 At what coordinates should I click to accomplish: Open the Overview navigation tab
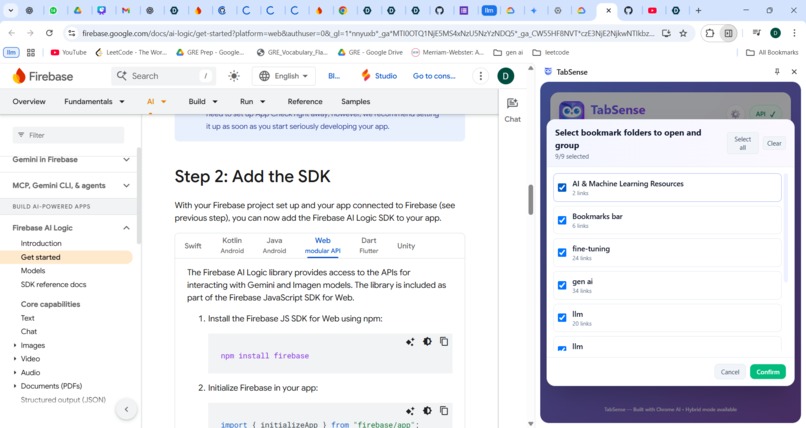coord(29,102)
